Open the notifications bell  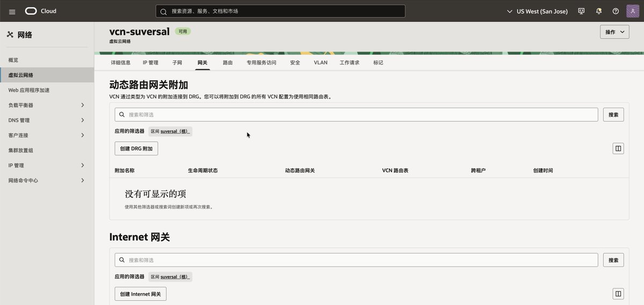tap(598, 11)
